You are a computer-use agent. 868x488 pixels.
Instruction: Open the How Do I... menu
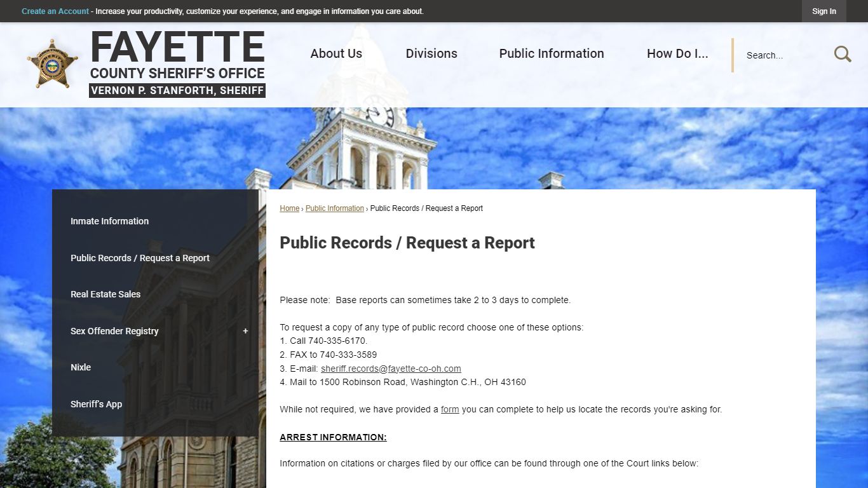pyautogui.click(x=677, y=54)
